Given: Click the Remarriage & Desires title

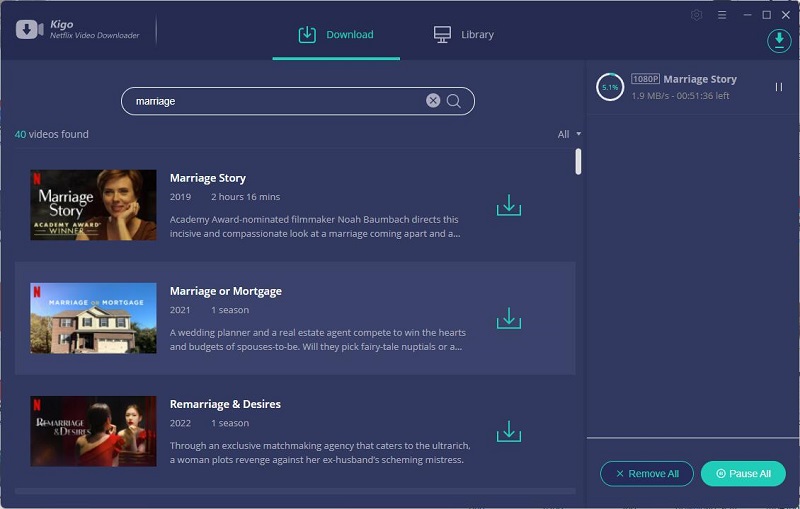Looking at the screenshot, I should pyautogui.click(x=225, y=404).
